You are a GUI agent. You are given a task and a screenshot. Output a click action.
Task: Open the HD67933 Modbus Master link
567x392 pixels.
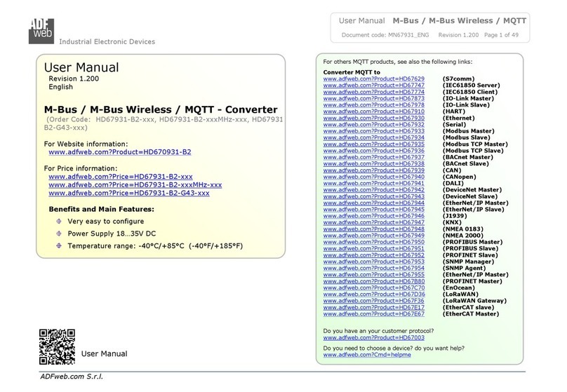374,131
